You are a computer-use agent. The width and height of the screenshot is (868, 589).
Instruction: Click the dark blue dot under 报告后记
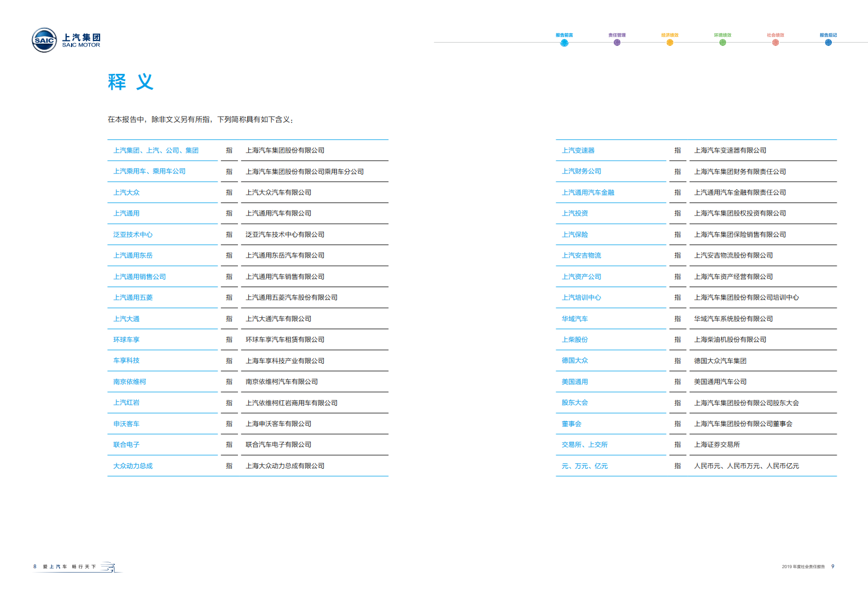point(829,43)
